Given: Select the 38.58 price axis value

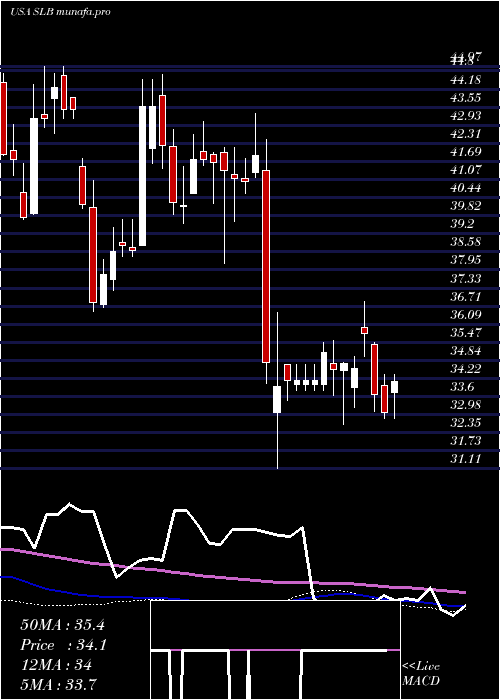Looking at the screenshot, I should click(x=465, y=242).
